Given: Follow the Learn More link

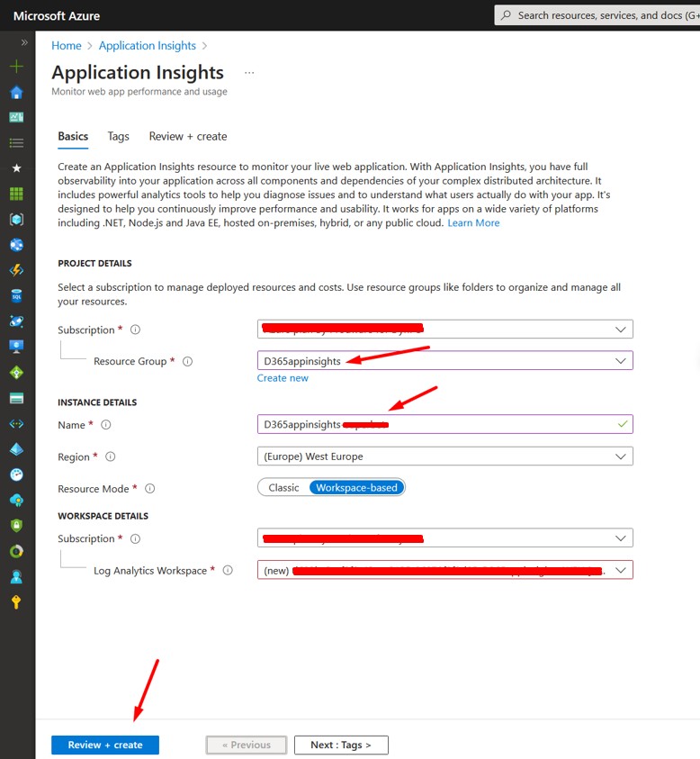Looking at the screenshot, I should tap(473, 222).
